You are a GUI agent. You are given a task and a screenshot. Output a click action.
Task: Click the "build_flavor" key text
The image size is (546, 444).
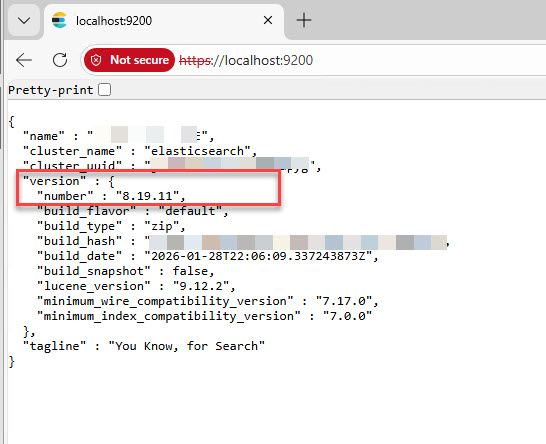pyautogui.click(x=87, y=211)
